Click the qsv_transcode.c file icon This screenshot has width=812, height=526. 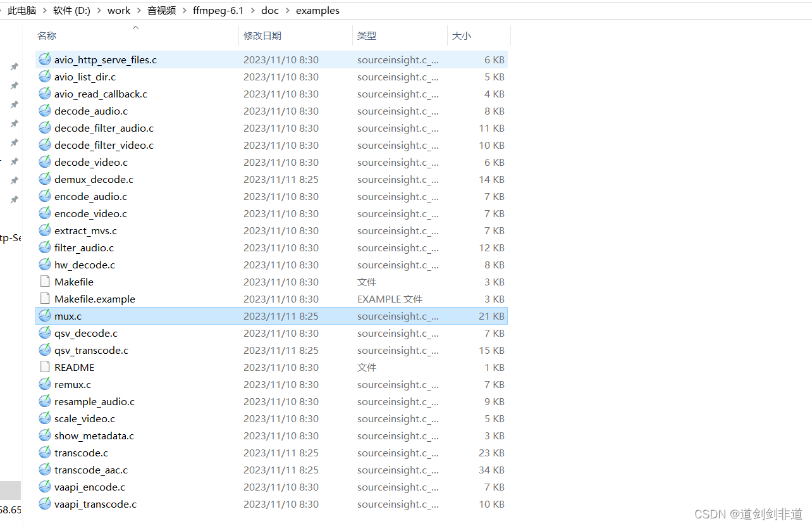(x=44, y=350)
